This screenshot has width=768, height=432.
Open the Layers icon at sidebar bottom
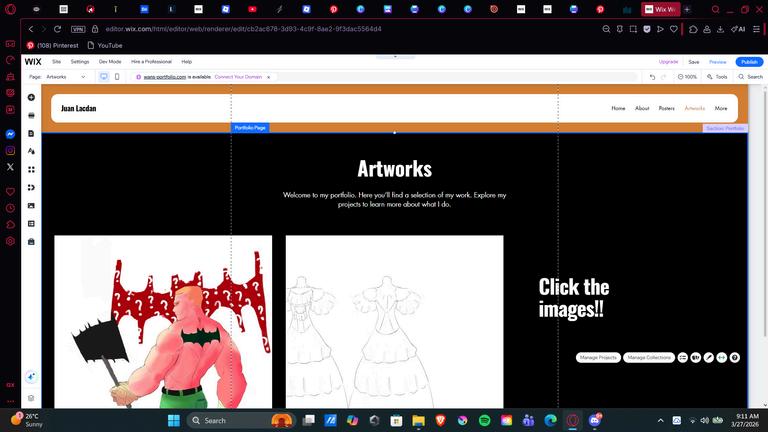click(x=31, y=398)
